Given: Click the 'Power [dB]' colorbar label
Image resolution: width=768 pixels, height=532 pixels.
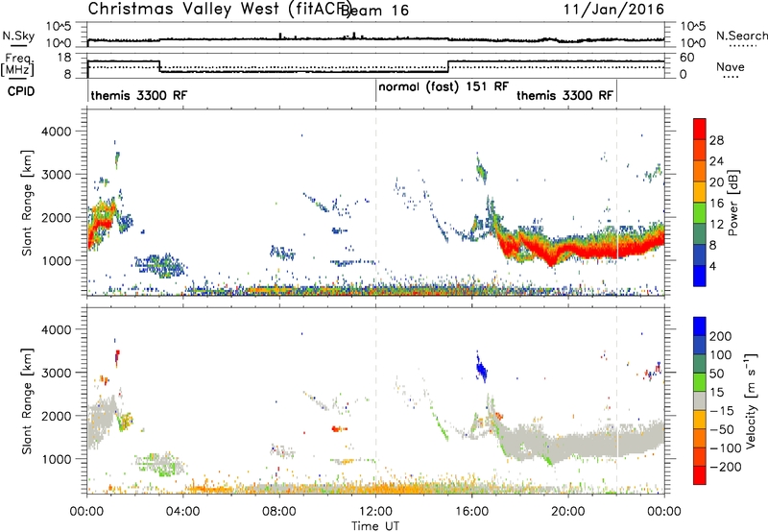Looking at the screenshot, I should click(733, 203).
